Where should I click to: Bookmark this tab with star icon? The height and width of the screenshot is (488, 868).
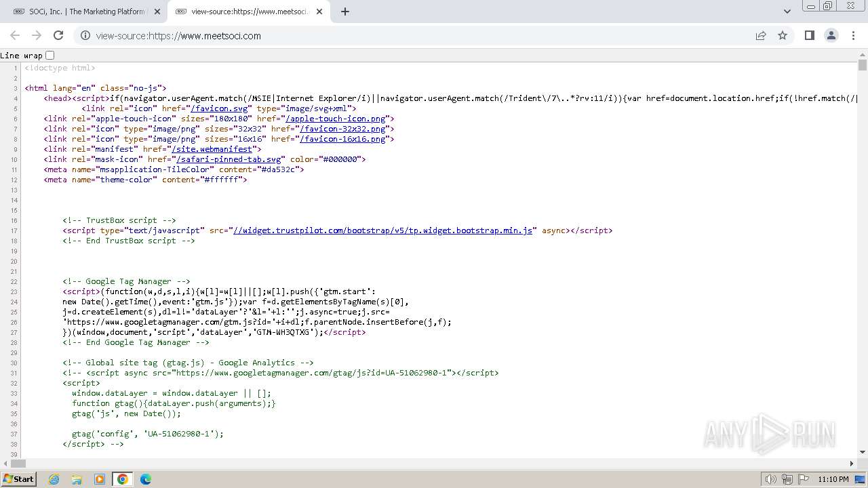tap(783, 36)
